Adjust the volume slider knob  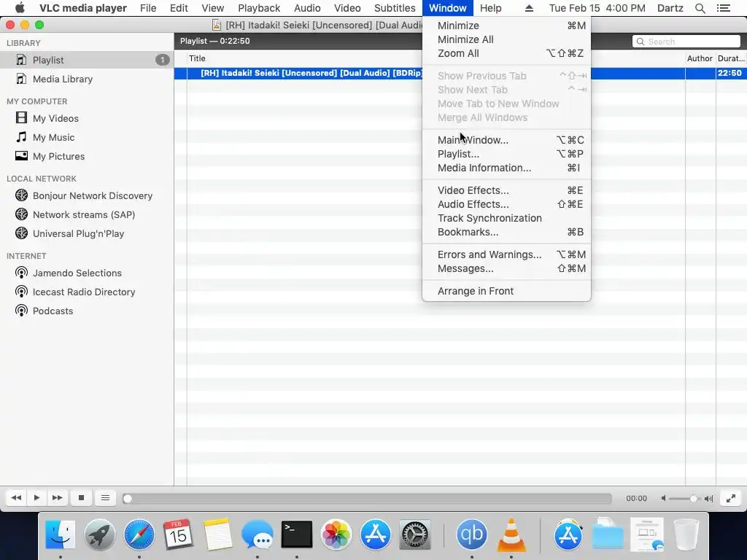click(x=693, y=499)
